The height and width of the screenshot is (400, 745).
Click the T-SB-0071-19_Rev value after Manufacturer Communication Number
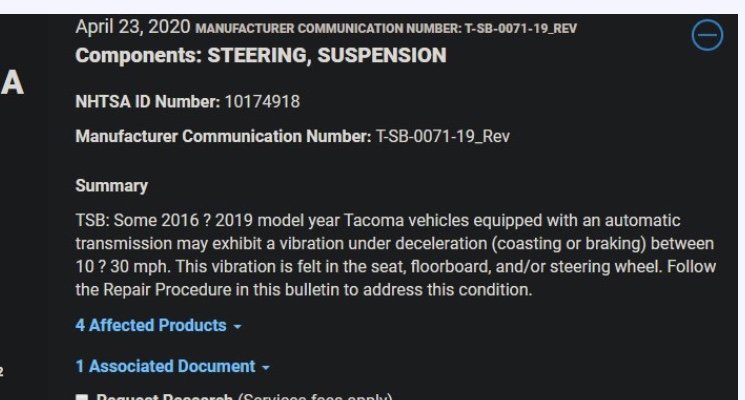point(443,137)
